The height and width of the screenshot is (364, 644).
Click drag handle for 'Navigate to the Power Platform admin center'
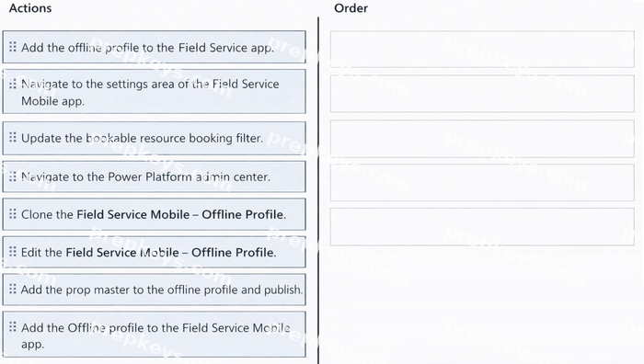point(13,176)
